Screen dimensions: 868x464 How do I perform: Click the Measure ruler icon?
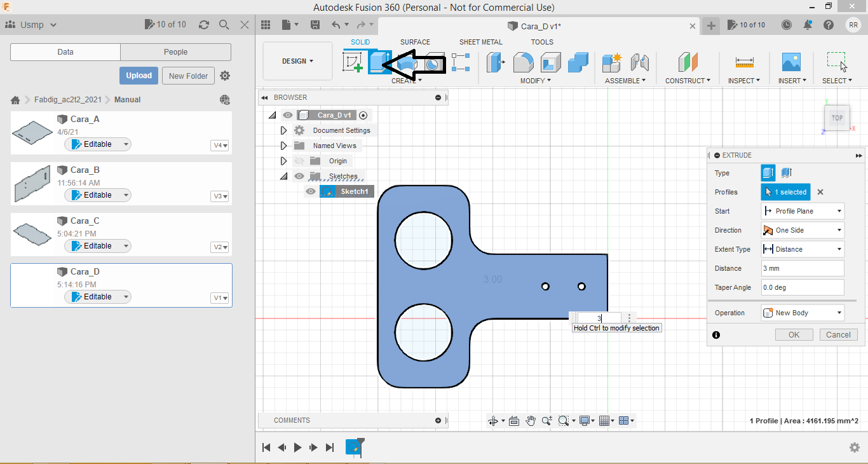pyautogui.click(x=744, y=62)
